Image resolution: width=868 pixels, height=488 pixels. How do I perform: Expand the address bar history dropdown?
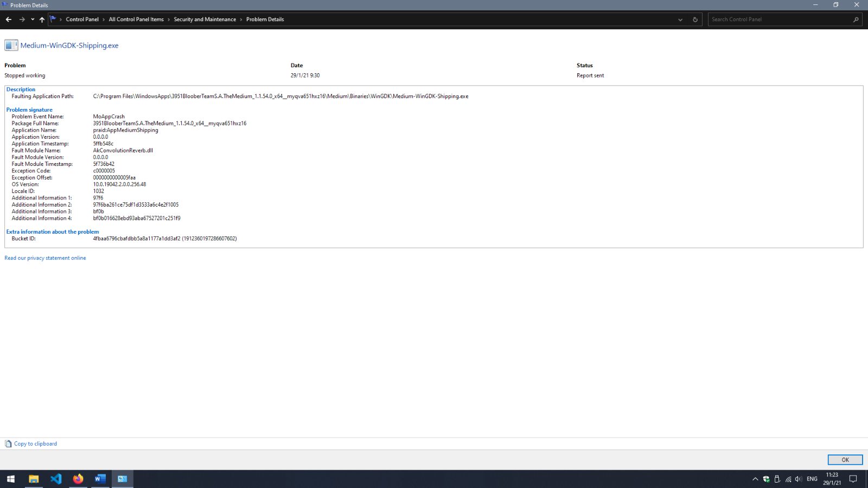[x=680, y=20]
